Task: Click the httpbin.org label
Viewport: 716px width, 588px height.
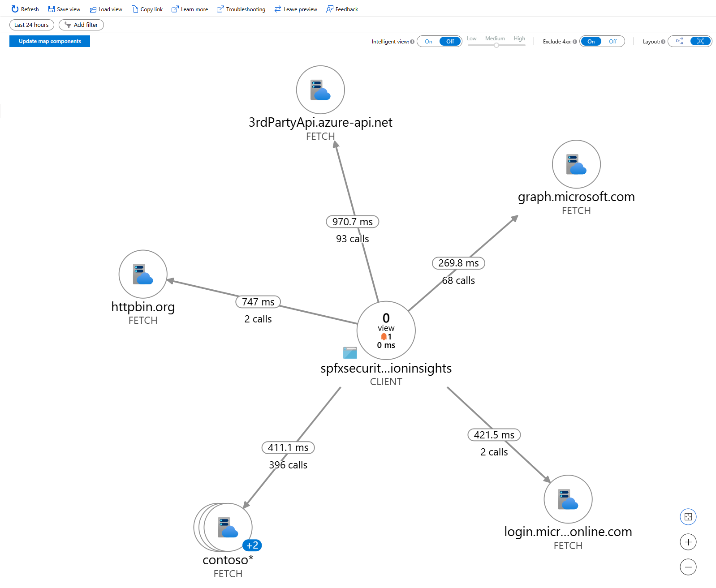Action: (143, 307)
